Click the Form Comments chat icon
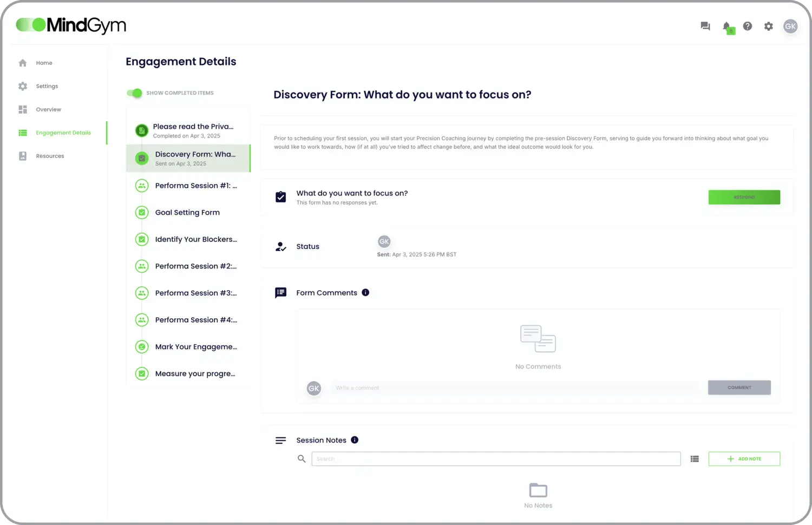The width and height of the screenshot is (812, 525). 280,293
